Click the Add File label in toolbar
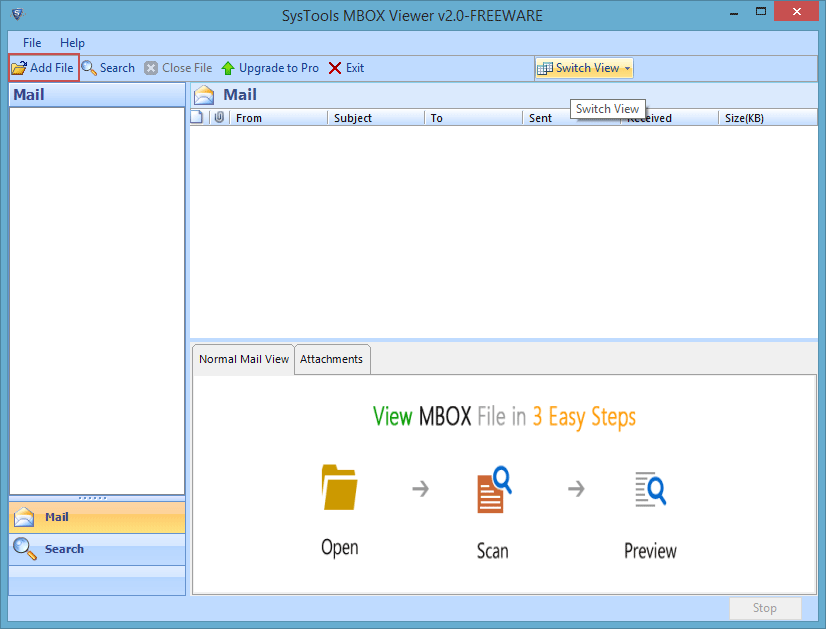This screenshot has height=629, width=826. click(x=52, y=68)
